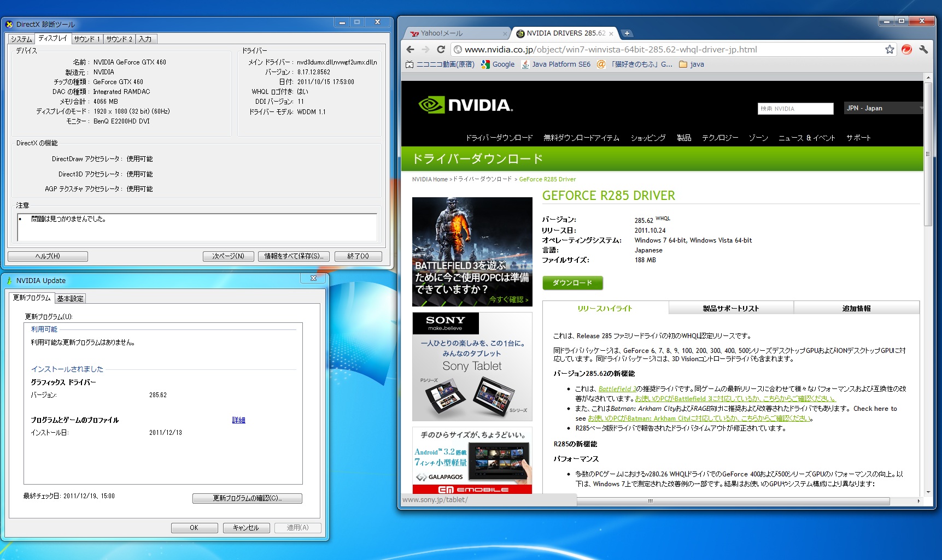Click the Battlefield 3 advertisement banner
Image resolution: width=942 pixels, height=560 pixels.
tap(472, 251)
